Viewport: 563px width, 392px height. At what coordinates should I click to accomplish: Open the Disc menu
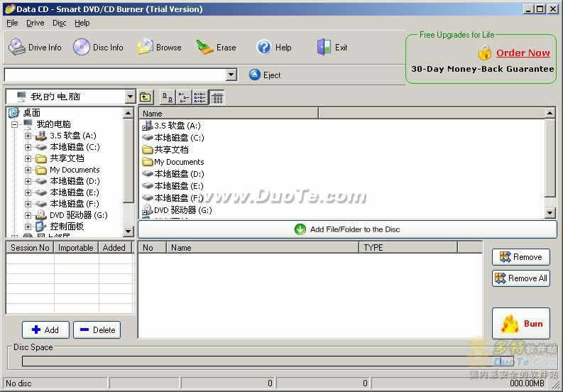[59, 23]
